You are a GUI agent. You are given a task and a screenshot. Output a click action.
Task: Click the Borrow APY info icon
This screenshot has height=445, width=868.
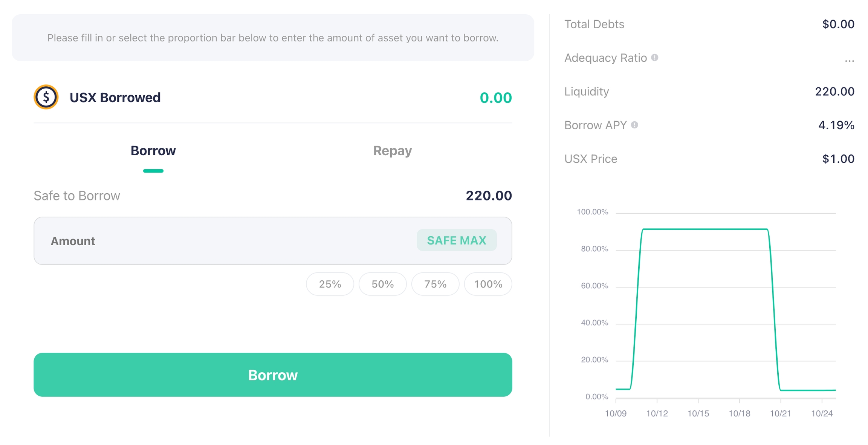(x=634, y=125)
